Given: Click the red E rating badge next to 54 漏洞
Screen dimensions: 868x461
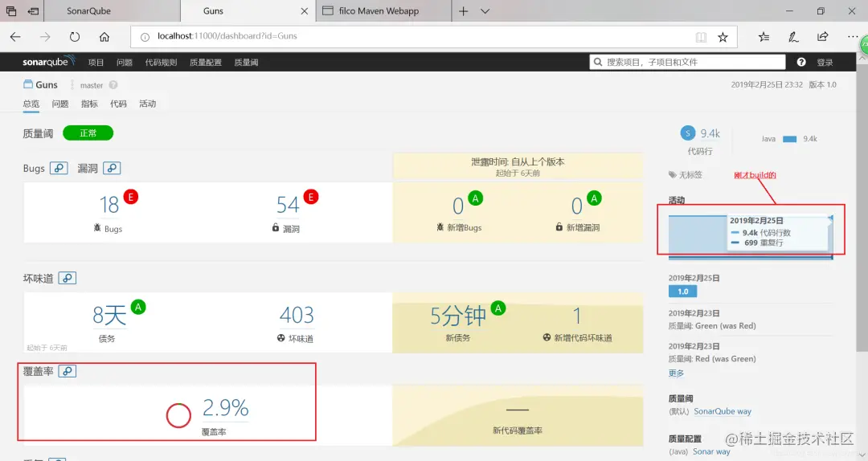Looking at the screenshot, I should coord(311,197).
